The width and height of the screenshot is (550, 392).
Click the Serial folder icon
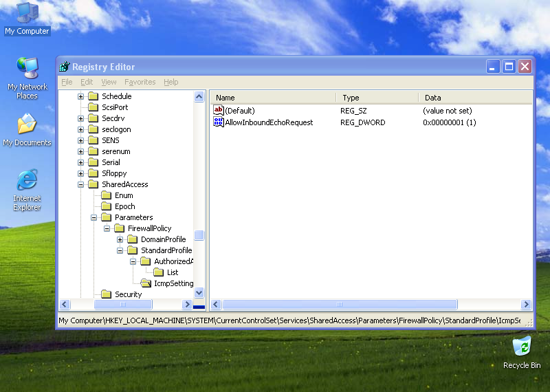(x=93, y=162)
